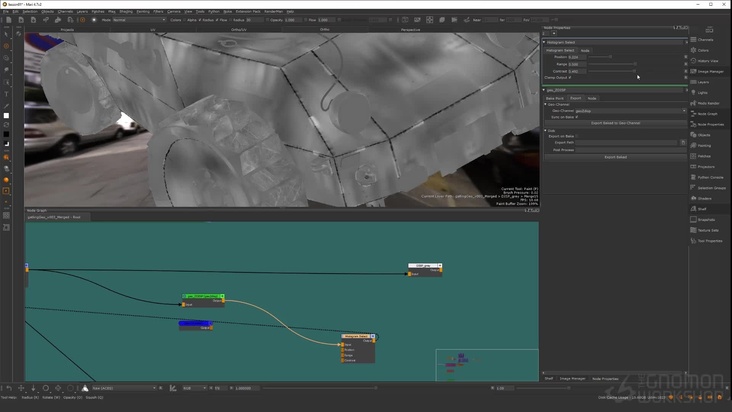Screen dimensions: 732x412
Task: Switch to Image Manager tab below panel
Action: pyautogui.click(x=572, y=378)
